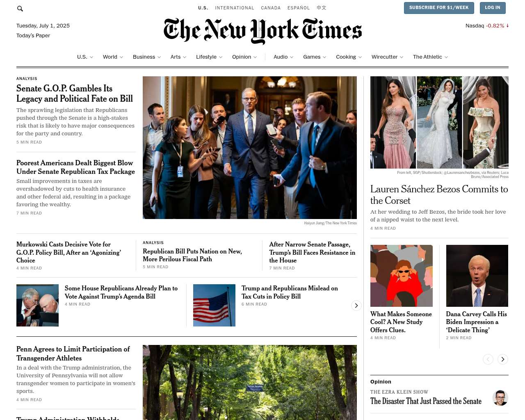The height and width of the screenshot is (420, 525).
Task: Switch to Español edition
Action: [299, 8]
